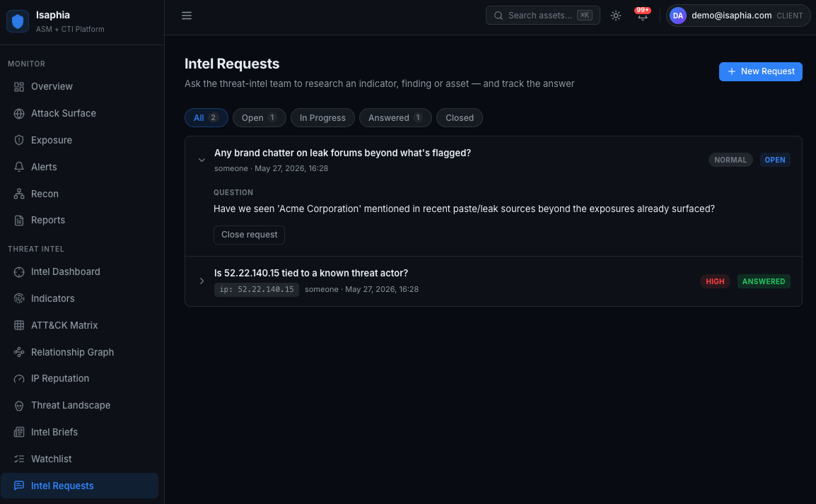The image size is (816, 504).
Task: Click the Alerts bell icon in sidebar
Action: pyautogui.click(x=19, y=168)
